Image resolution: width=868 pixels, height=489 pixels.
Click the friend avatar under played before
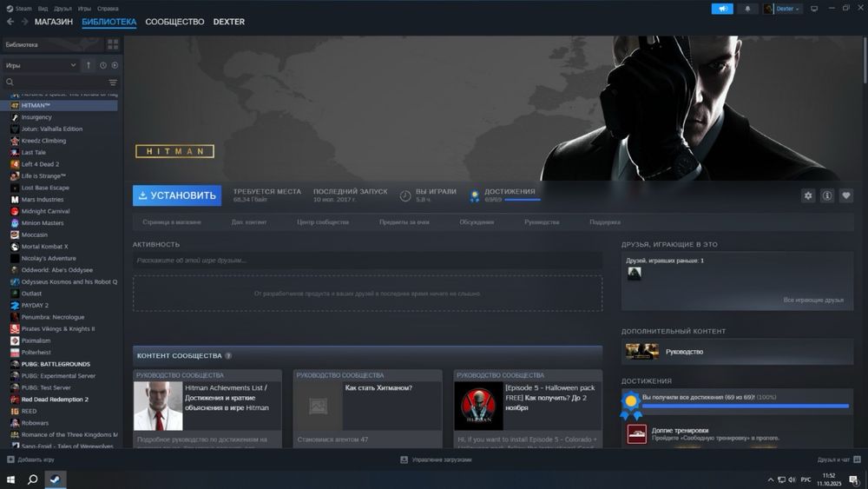pos(635,273)
